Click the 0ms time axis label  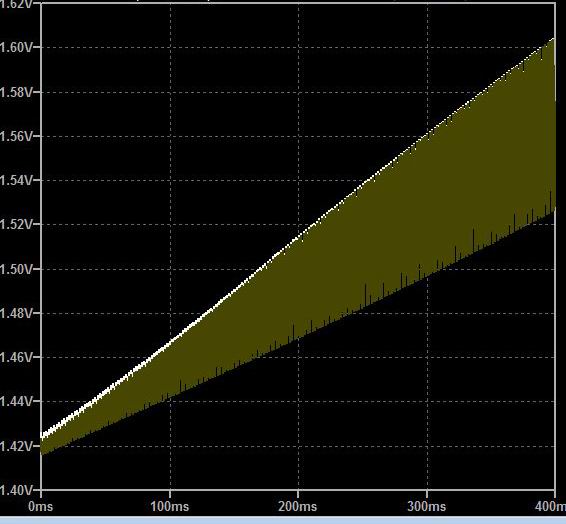click(40, 506)
